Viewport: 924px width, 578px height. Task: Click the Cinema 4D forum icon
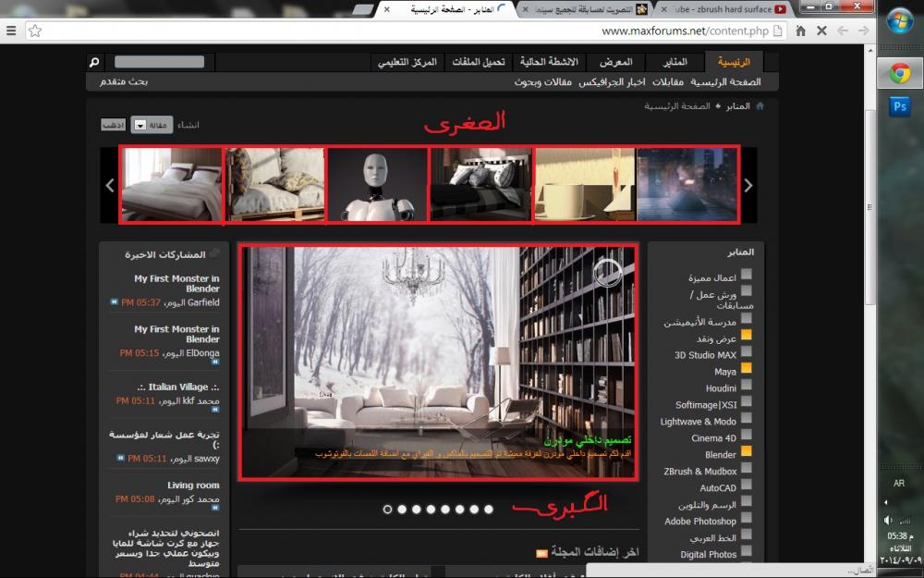(746, 435)
